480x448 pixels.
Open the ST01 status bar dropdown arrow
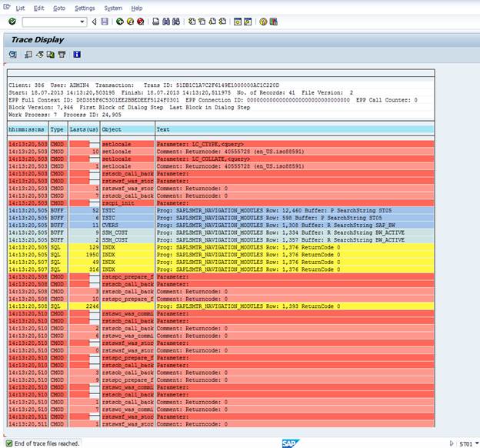(x=477, y=443)
